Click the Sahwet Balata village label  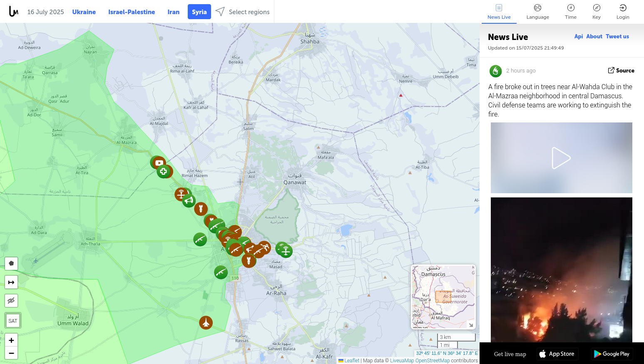[281, 347]
